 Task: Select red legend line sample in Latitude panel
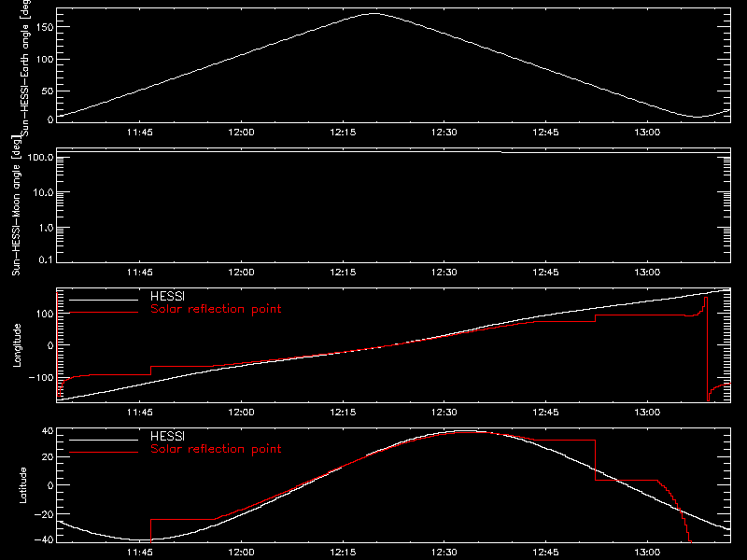(104, 453)
